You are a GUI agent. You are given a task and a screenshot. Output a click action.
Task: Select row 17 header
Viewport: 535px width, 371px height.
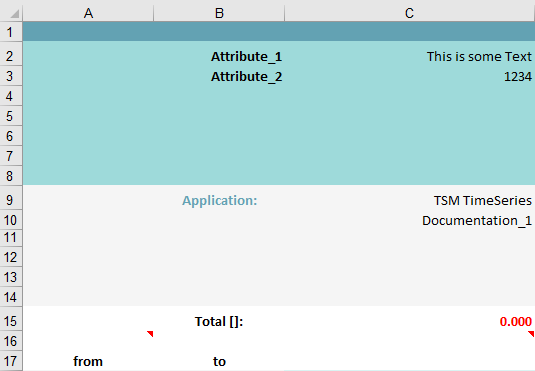pos(10,361)
